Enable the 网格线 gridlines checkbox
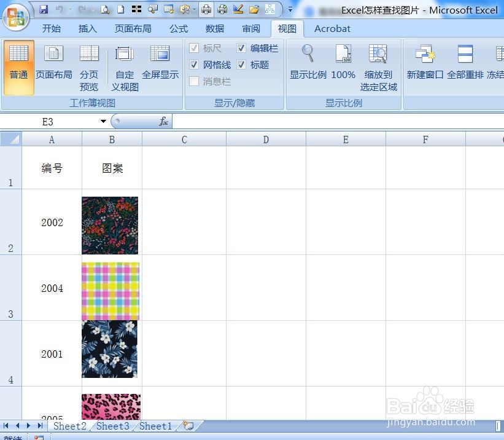Image resolution: width=504 pixels, height=440 pixels. click(195, 65)
